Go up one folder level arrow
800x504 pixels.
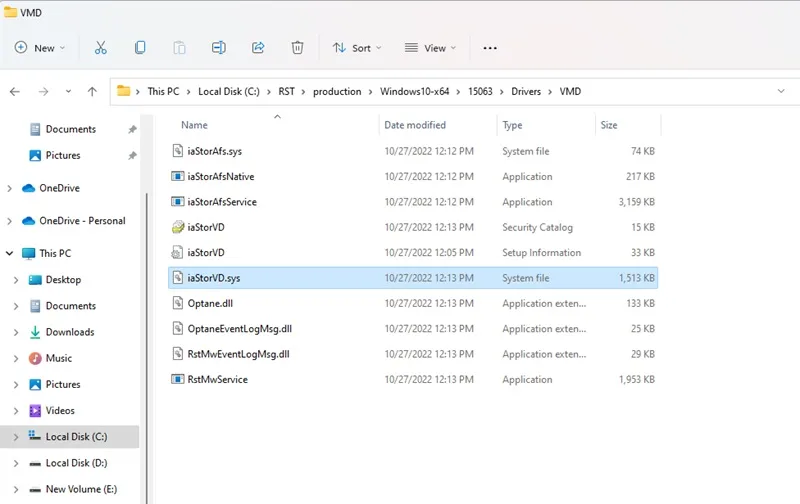[92, 92]
